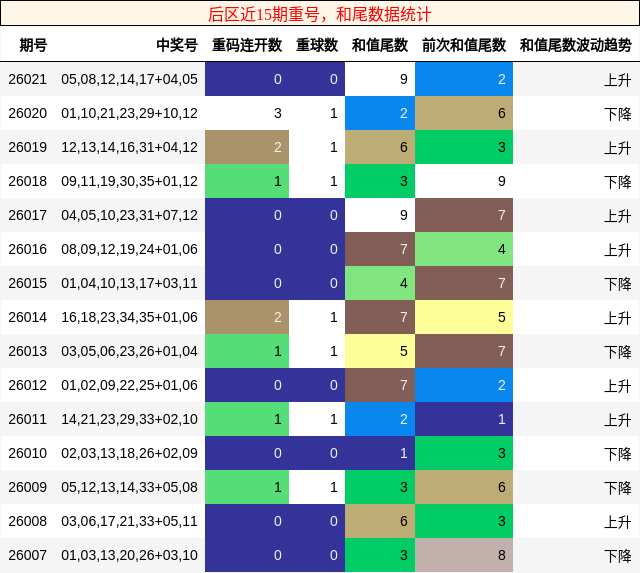Select the 和值尾数波动趋势 column header
This screenshot has height=573, width=640.
tap(576, 45)
